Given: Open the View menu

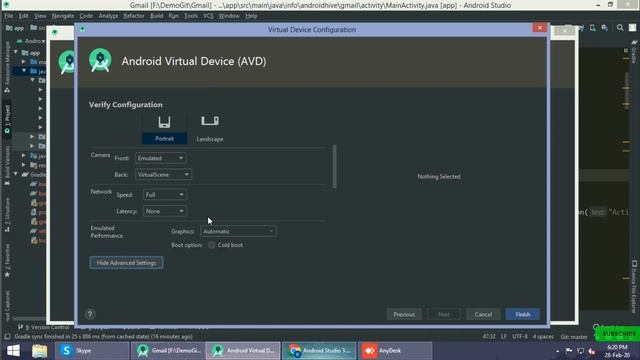Looking at the screenshot, I should coord(40,16).
